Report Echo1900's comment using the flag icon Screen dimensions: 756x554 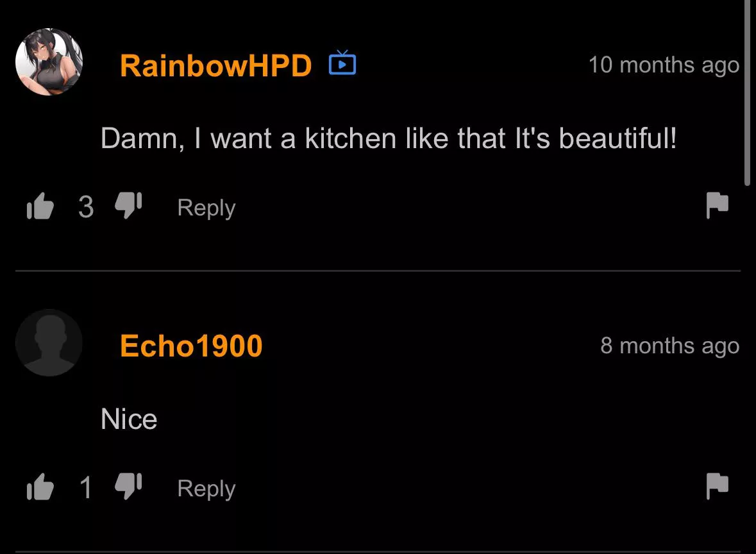[717, 485]
